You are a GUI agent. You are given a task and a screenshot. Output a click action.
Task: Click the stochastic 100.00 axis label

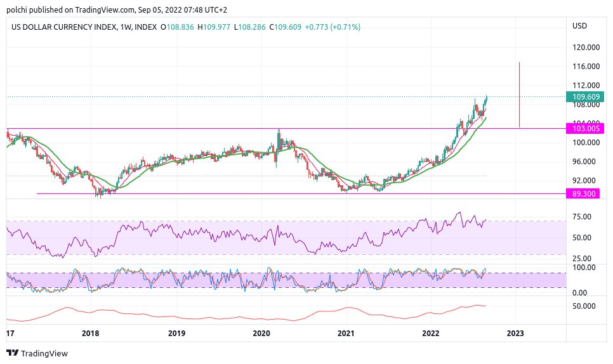(584, 268)
